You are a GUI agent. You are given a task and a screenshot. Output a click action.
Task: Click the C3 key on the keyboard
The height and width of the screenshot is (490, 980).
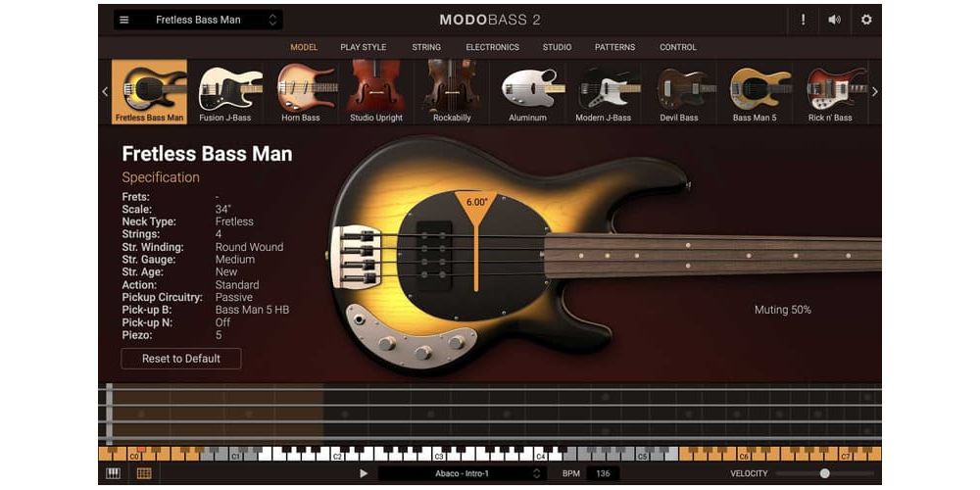(439, 457)
